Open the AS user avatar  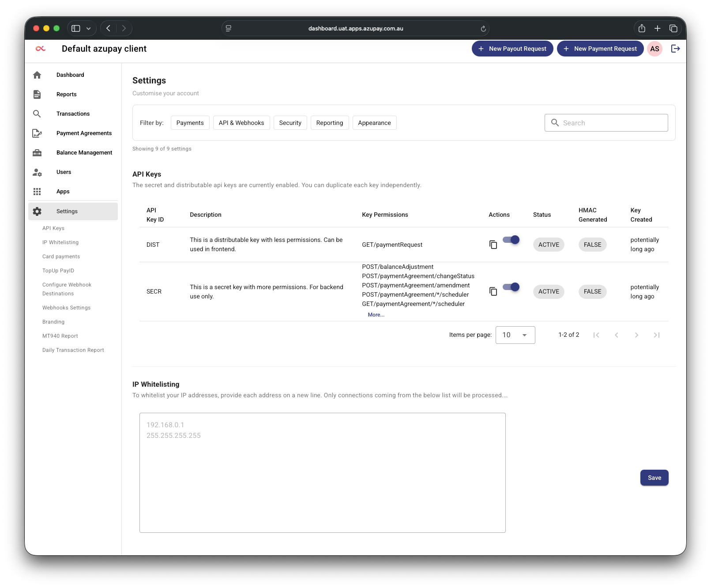[x=655, y=49]
